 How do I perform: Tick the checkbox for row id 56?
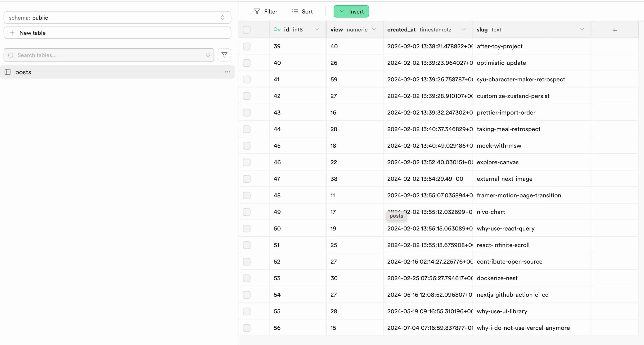[x=246, y=328]
